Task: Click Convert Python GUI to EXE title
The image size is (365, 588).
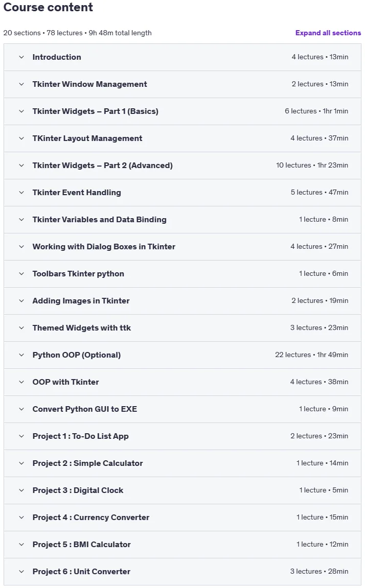Action: pos(85,409)
